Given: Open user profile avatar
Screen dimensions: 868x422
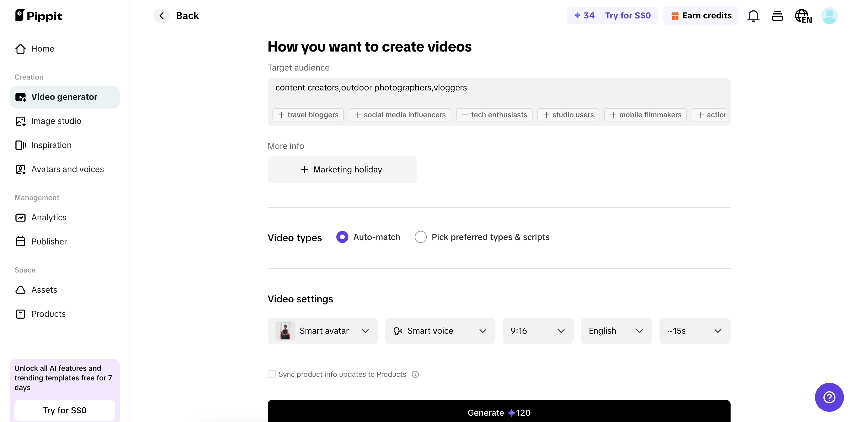Looking at the screenshot, I should [x=829, y=16].
